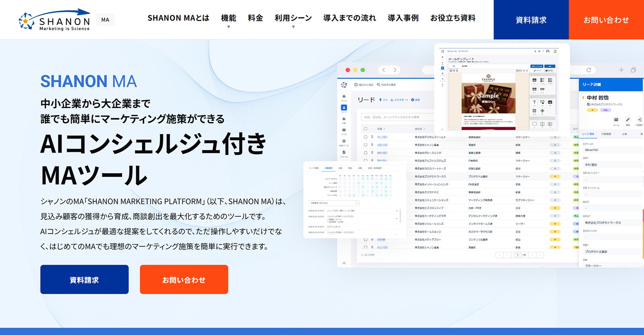Click the plus new-tab icon in the mockup browser
The width and height of the screenshot is (644, 335).
click(x=621, y=70)
